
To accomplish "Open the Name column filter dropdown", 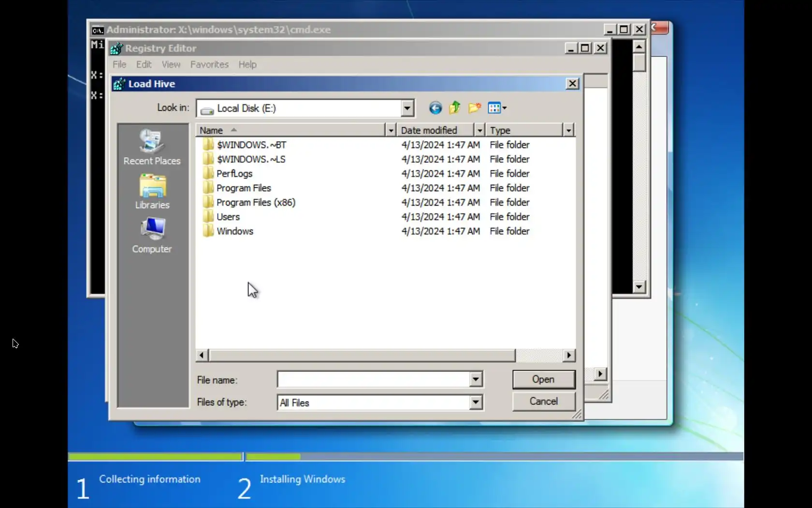I will 391,130.
